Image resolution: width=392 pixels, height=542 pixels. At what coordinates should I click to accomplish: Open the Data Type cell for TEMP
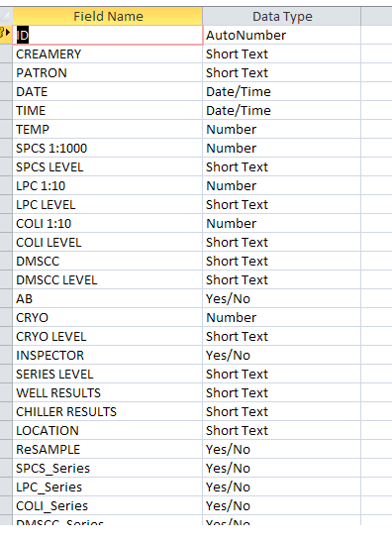[x=281, y=129]
